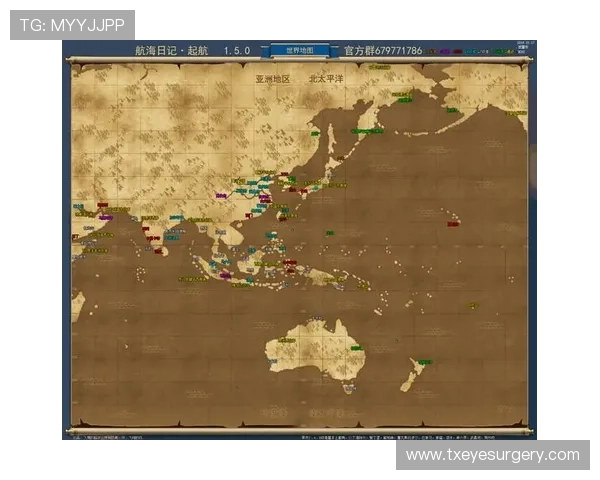This screenshot has width=600, height=480.
Task: Select the 亚洲地区 region label
Action: tap(271, 77)
